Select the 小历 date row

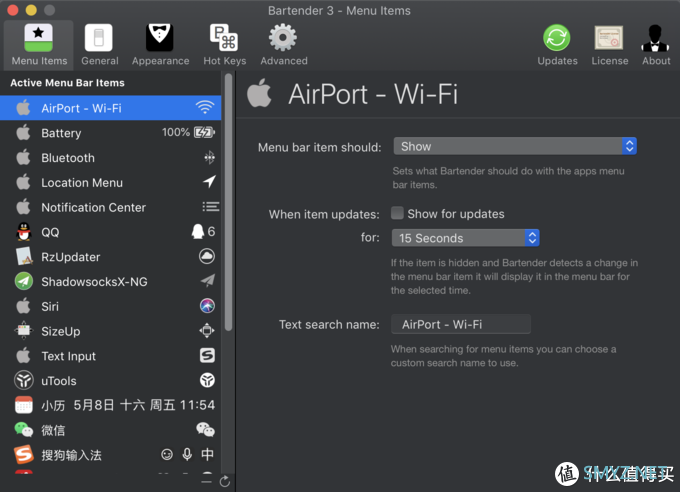point(111,405)
